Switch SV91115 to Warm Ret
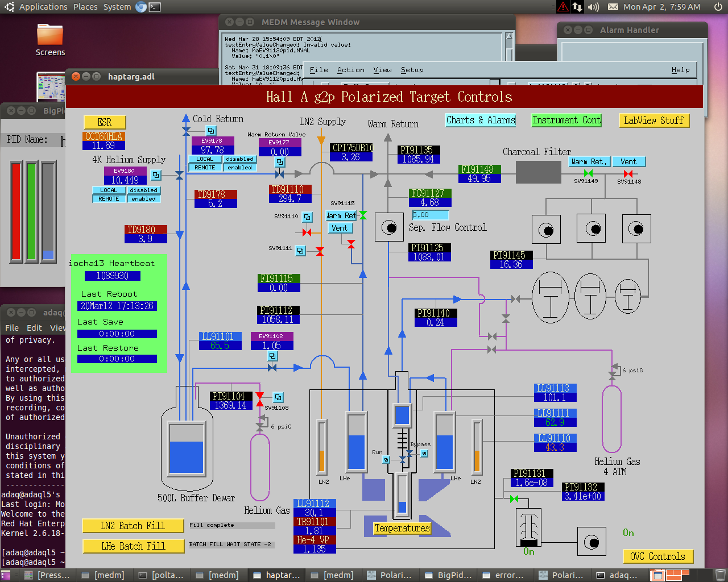The width and height of the screenshot is (728, 582). coord(341,215)
